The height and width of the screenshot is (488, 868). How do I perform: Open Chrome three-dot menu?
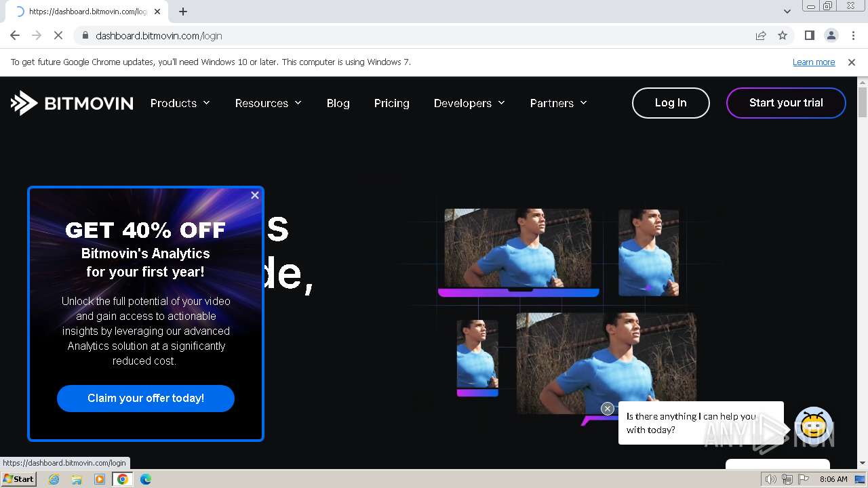pyautogui.click(x=853, y=36)
